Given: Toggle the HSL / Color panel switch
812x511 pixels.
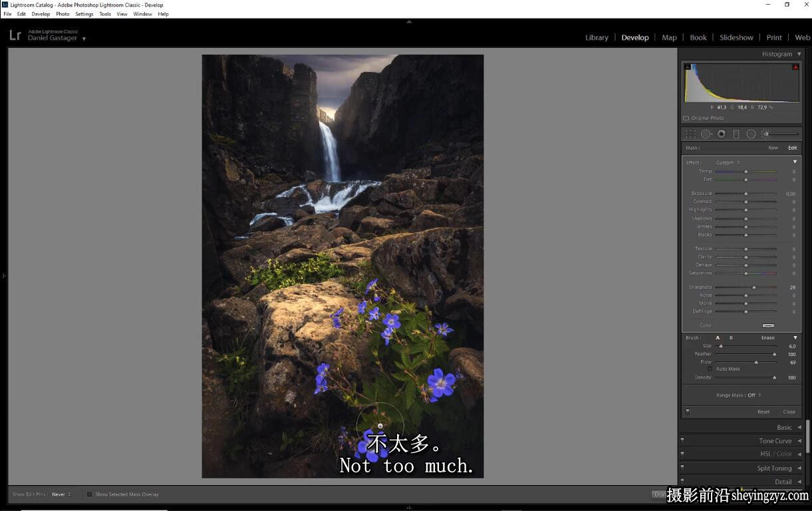Looking at the screenshot, I should pos(682,454).
